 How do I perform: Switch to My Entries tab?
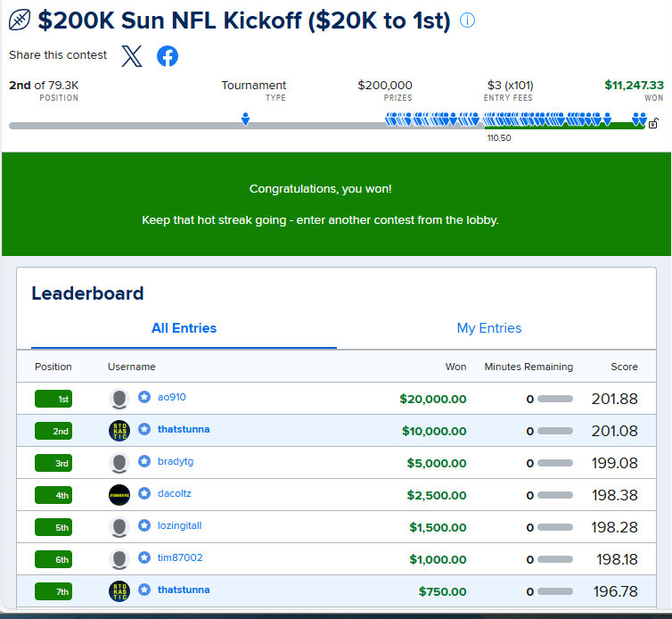click(489, 328)
